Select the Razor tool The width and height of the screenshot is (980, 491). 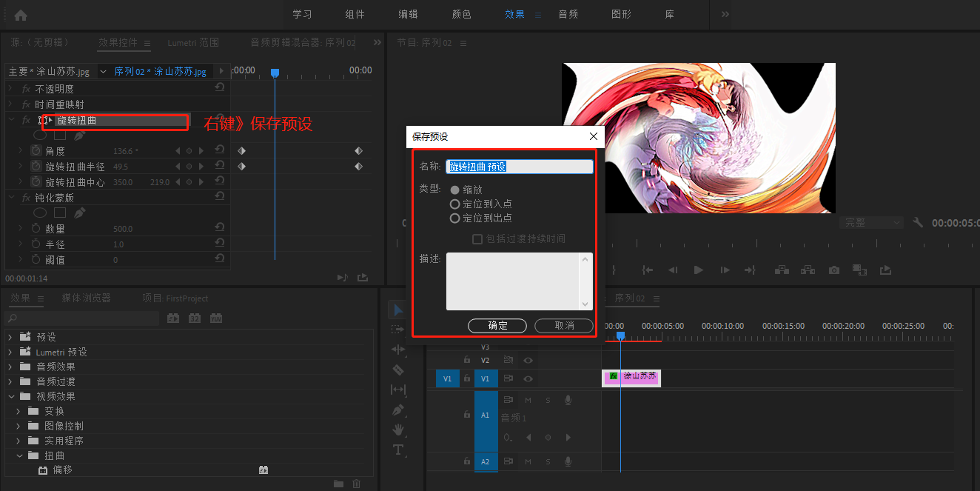point(398,369)
